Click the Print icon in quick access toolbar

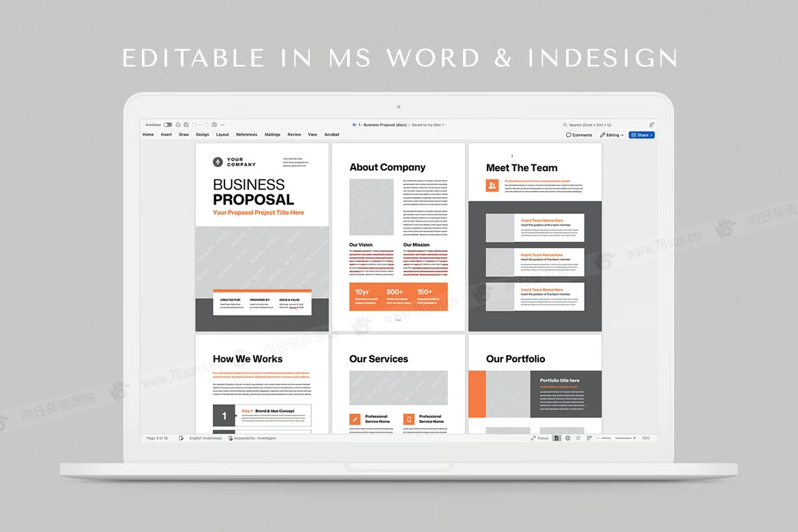(214, 125)
